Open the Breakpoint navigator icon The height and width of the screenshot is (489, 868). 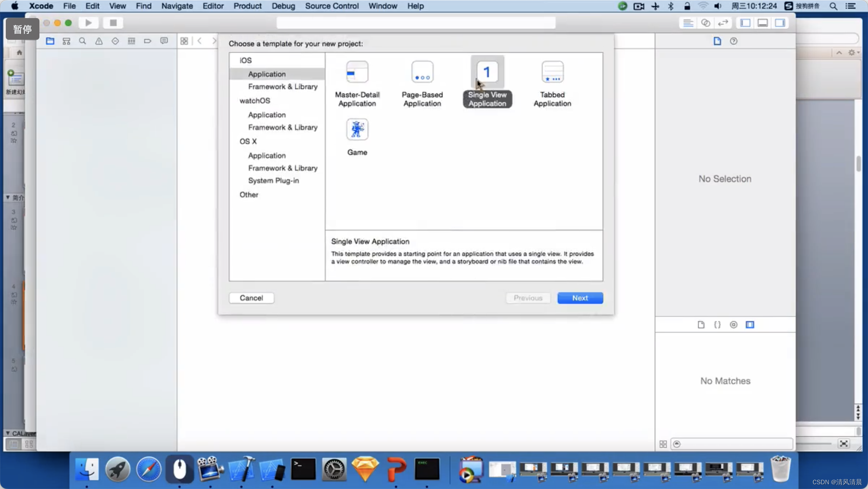148,41
